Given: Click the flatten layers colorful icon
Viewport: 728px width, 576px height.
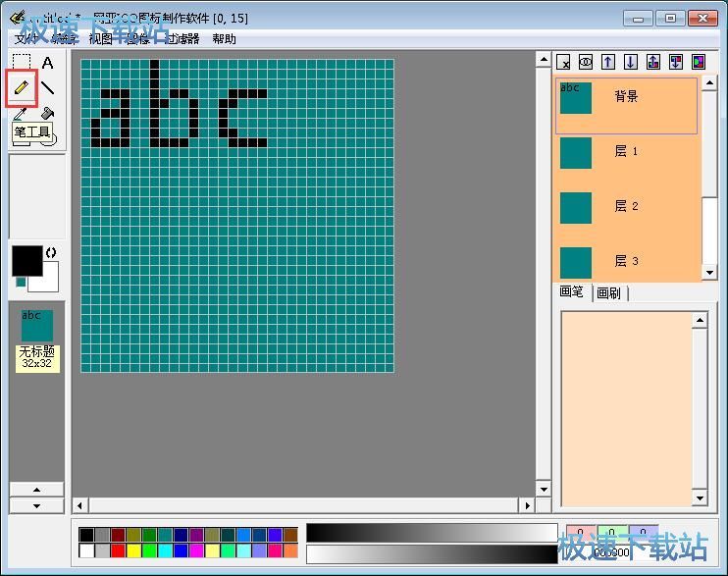Looking at the screenshot, I should pyautogui.click(x=699, y=62).
